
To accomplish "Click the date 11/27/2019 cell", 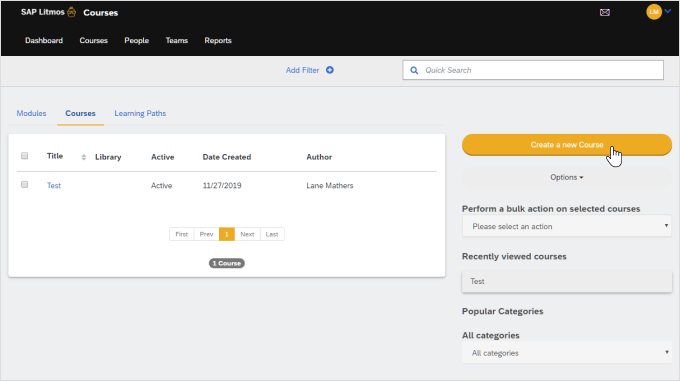I will click(x=222, y=186).
